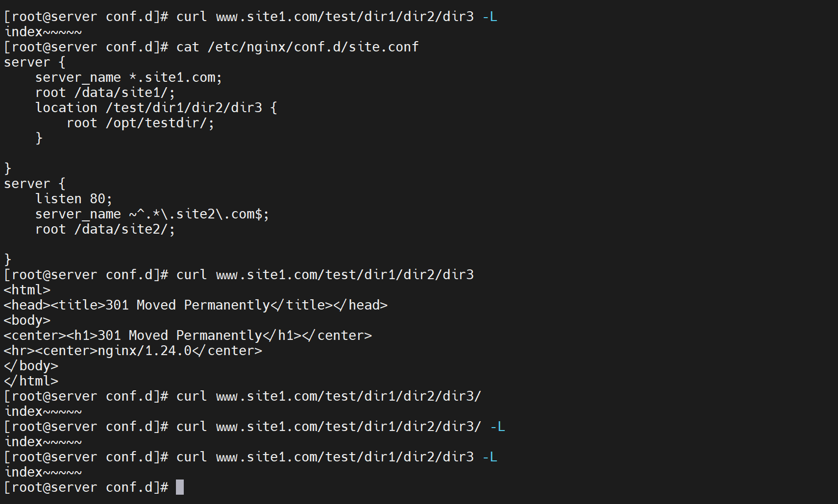Click the terminal cursor block at the last prompt

pos(180,487)
